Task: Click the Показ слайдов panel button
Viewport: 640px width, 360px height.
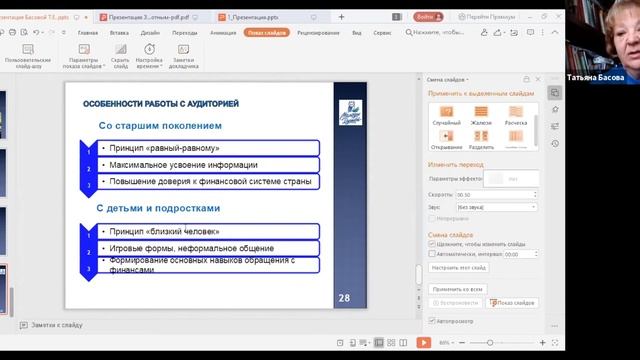Action: [x=512, y=303]
